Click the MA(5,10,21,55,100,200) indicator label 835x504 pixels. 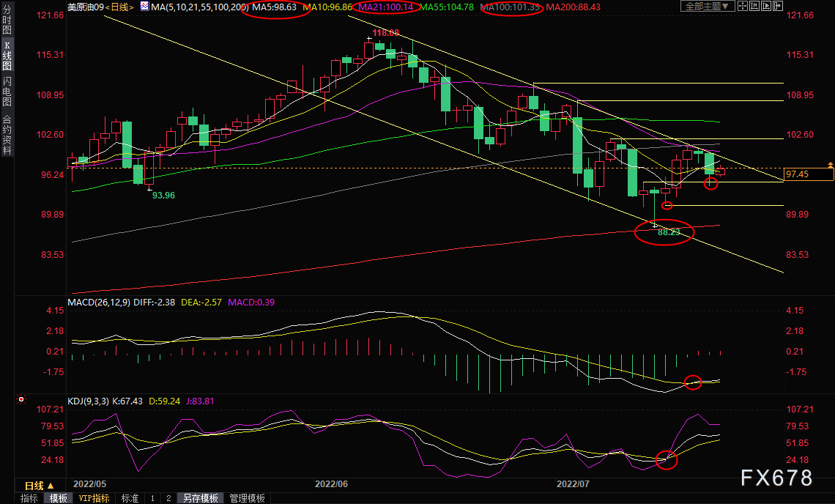click(200, 7)
